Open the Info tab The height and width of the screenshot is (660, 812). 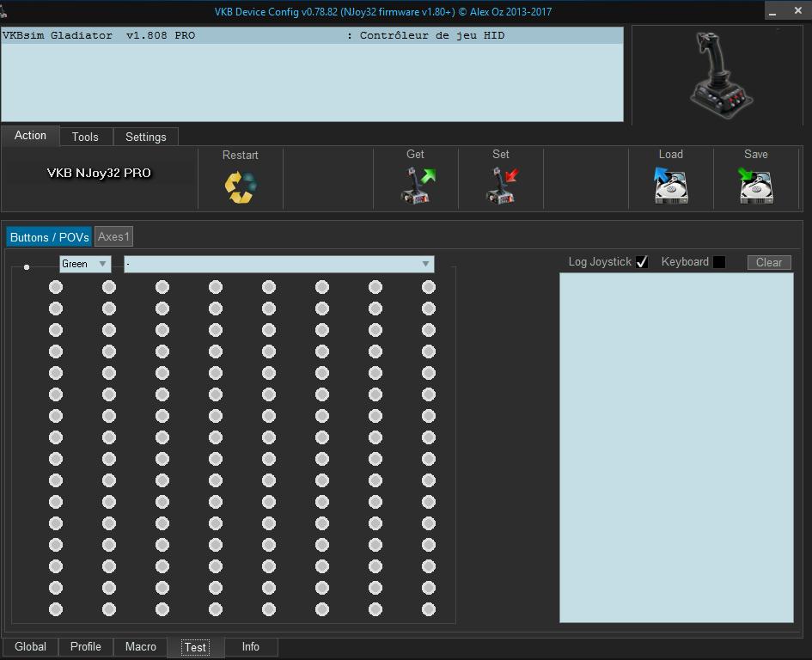tap(251, 647)
